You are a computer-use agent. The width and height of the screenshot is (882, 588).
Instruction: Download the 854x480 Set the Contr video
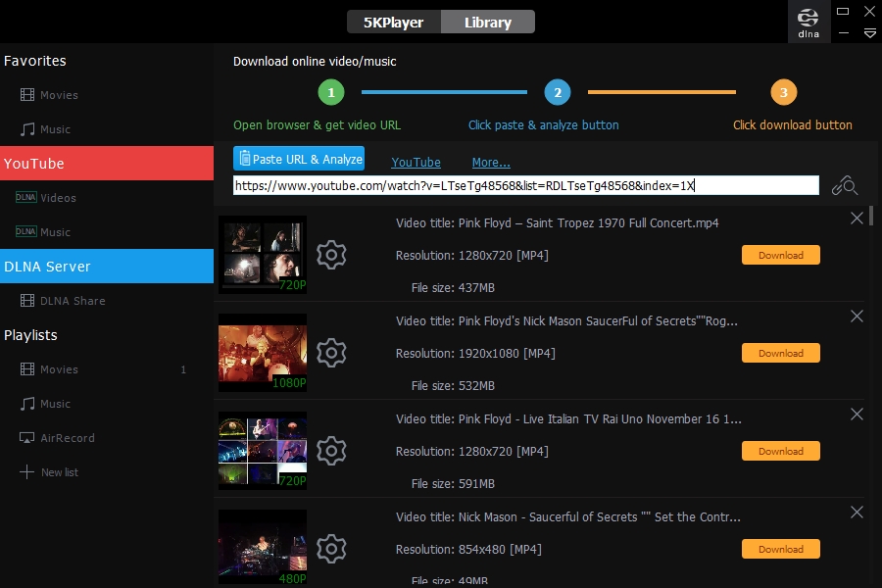tap(781, 549)
